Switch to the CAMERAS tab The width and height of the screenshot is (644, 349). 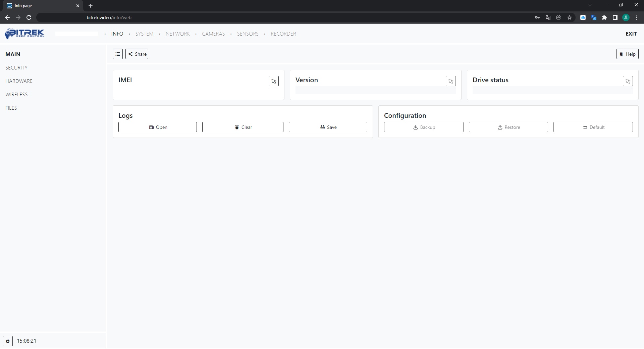213,34
